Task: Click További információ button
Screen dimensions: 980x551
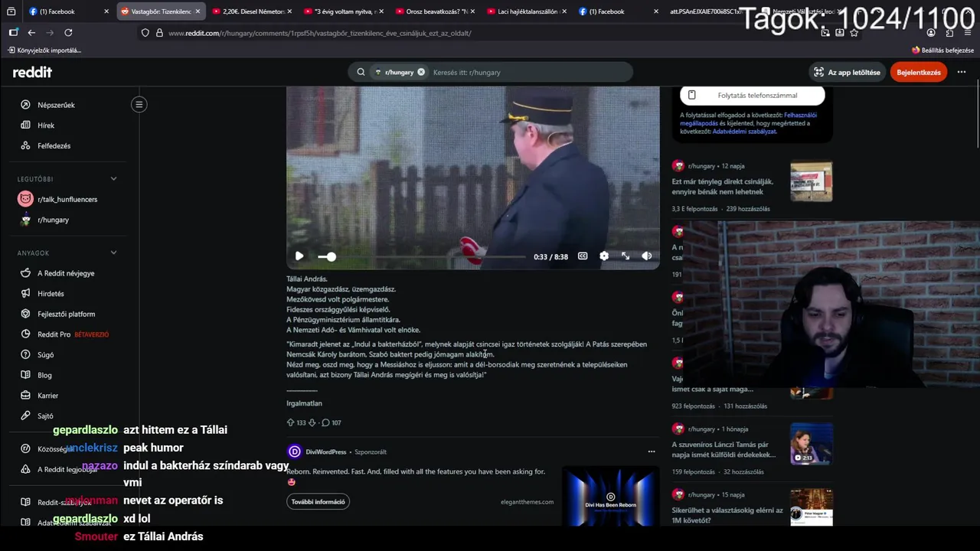Action: tap(318, 502)
